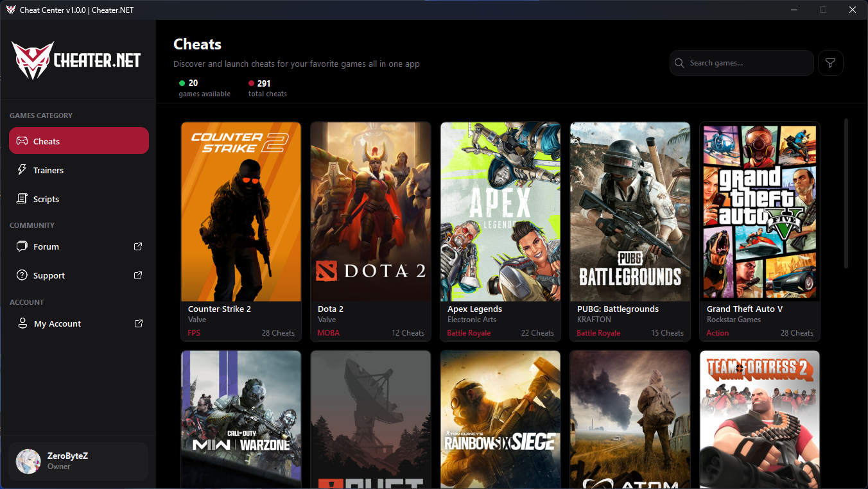Viewport: 868px width, 489px height.
Task: Click the Support question mark icon
Action: [x=22, y=275]
